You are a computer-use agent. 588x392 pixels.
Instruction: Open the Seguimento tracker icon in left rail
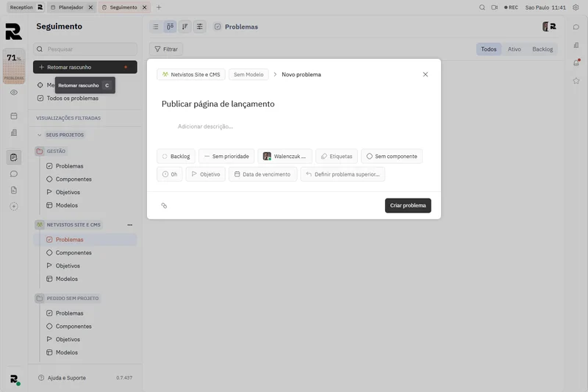(14, 157)
